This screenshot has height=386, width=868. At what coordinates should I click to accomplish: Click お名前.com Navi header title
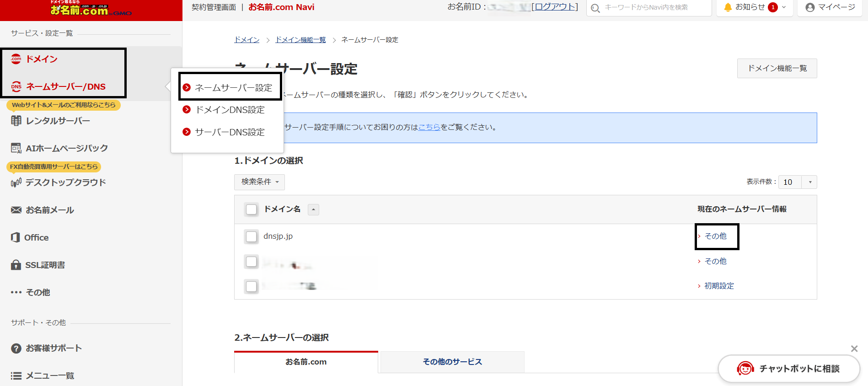point(281,7)
